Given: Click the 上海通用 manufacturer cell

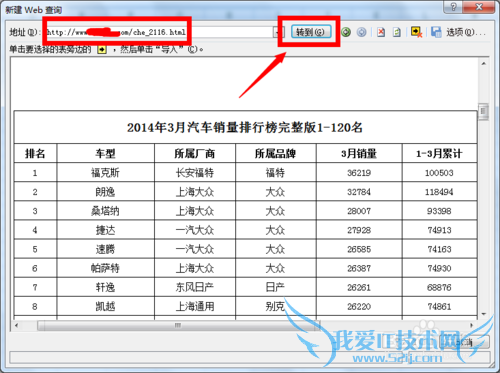Looking at the screenshot, I should [x=195, y=306].
